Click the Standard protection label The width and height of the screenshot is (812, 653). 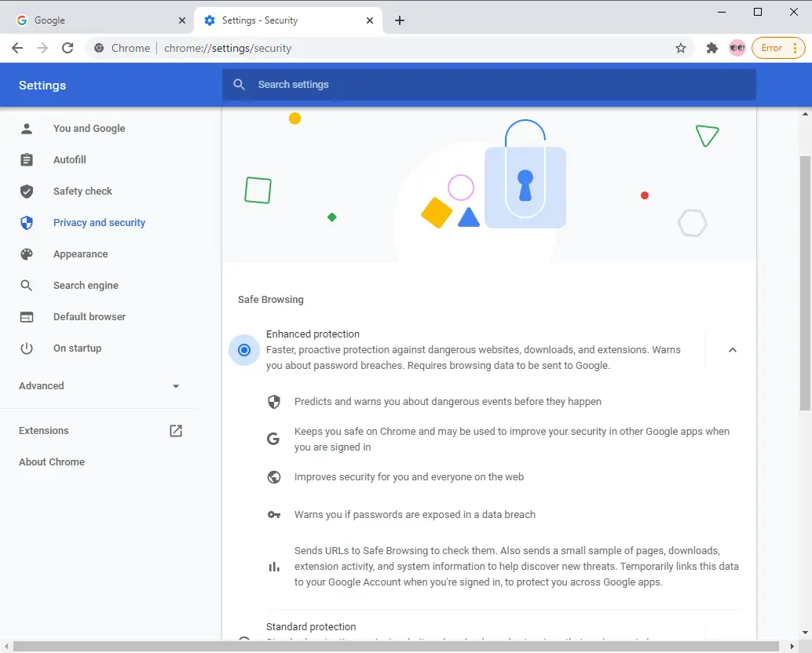click(311, 626)
